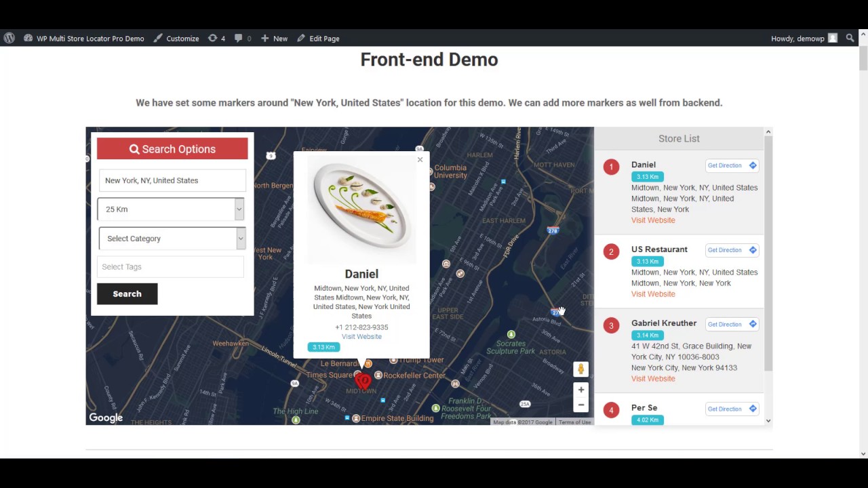Click the Rockefeller Center map pin

[378, 375]
